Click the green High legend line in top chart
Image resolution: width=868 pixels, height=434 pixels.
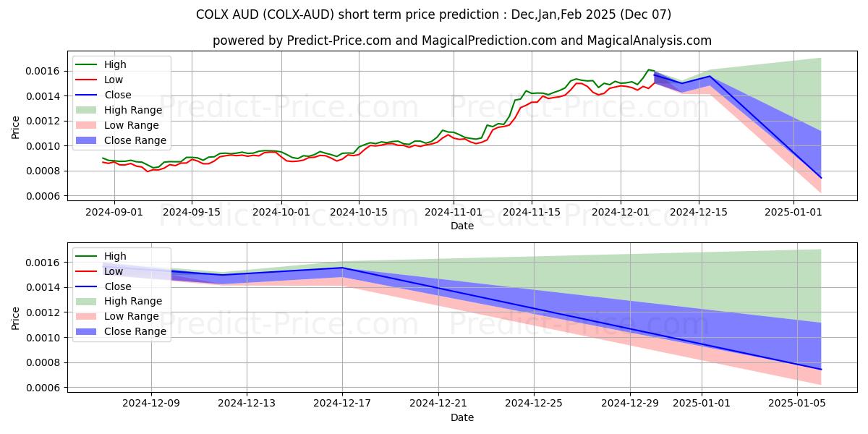point(87,65)
